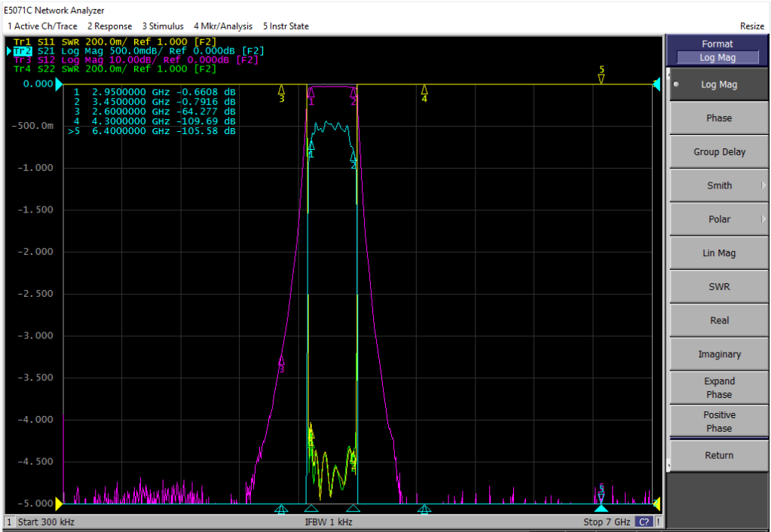
Task: Open the Active Ch/Trace menu
Action: (x=42, y=26)
